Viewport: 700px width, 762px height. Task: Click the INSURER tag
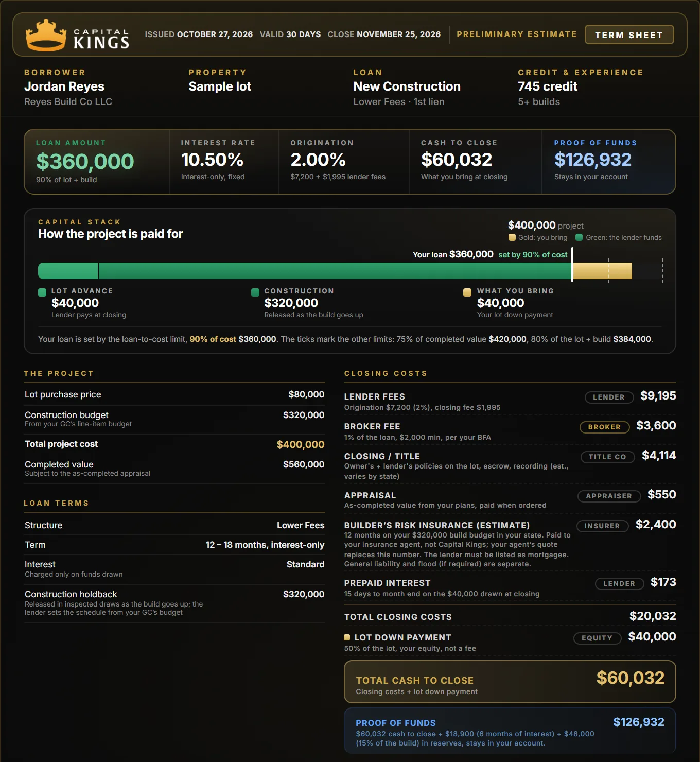tap(602, 526)
